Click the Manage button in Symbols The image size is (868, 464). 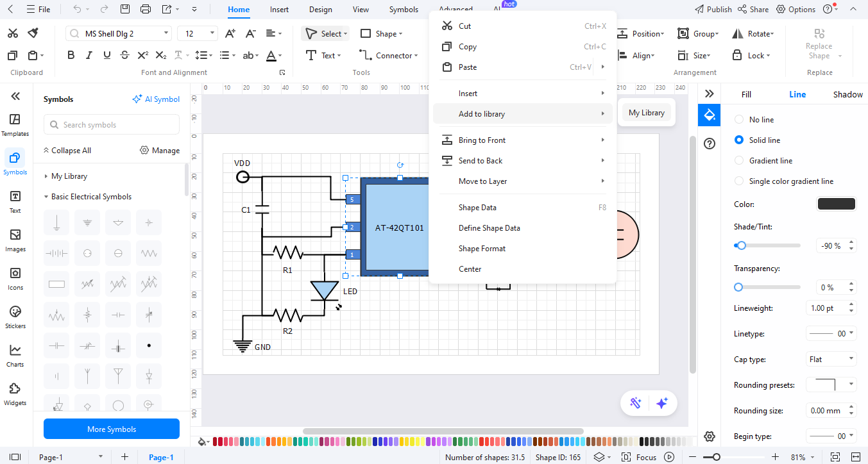(160, 151)
